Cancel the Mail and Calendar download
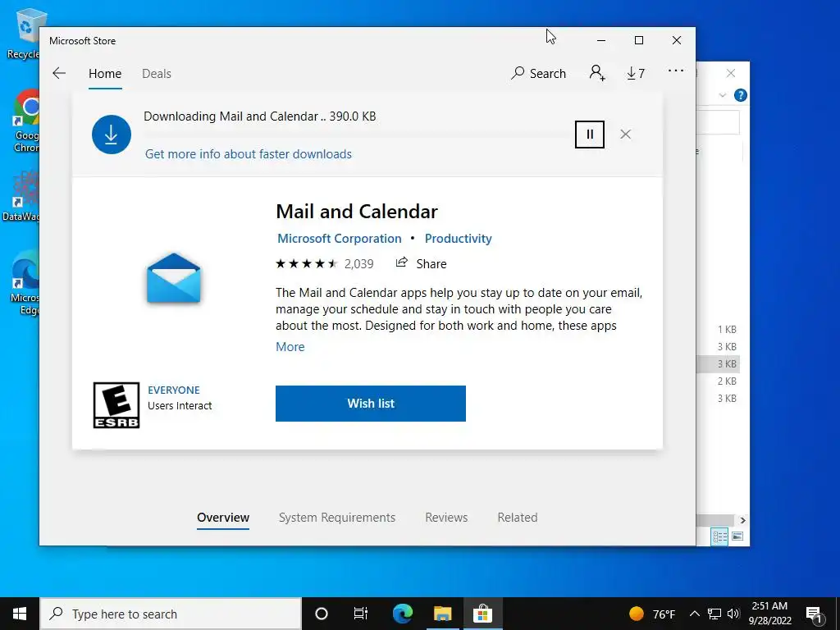This screenshot has height=630, width=840. point(625,134)
